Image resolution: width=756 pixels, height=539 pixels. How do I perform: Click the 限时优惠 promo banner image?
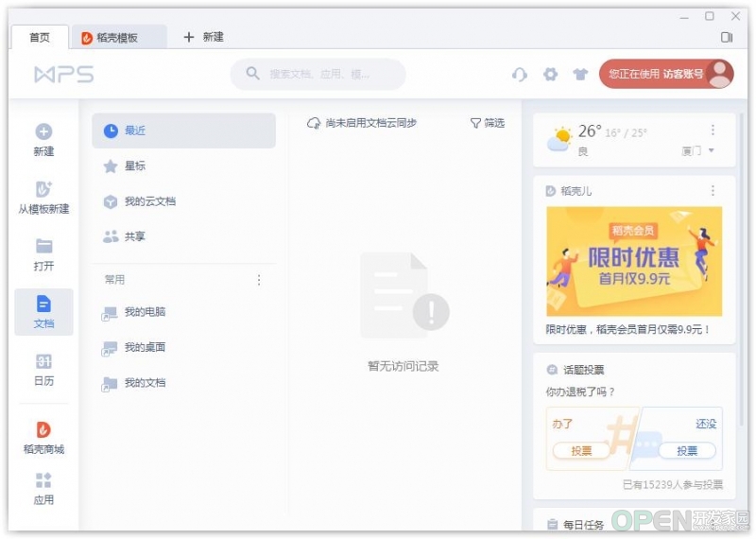tap(634, 262)
